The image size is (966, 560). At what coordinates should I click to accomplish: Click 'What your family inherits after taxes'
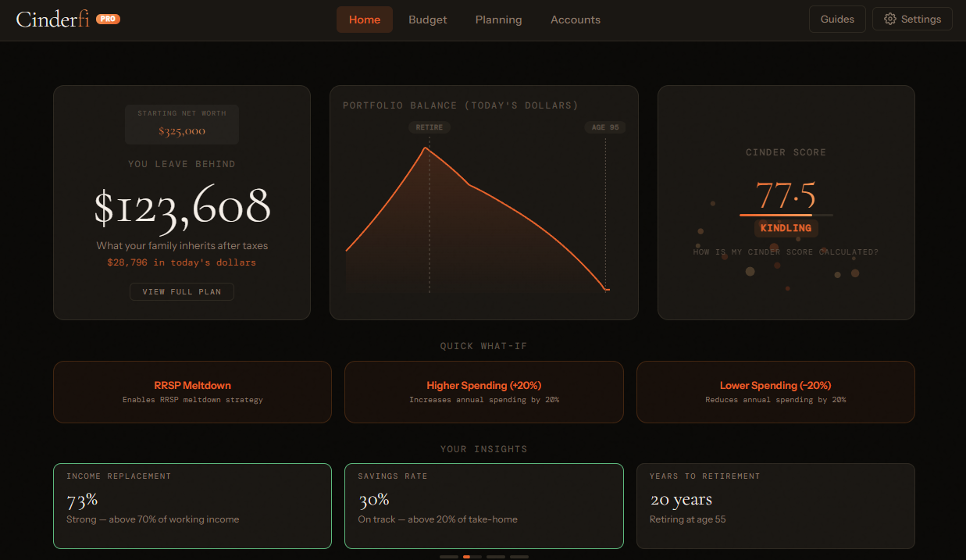coord(182,245)
